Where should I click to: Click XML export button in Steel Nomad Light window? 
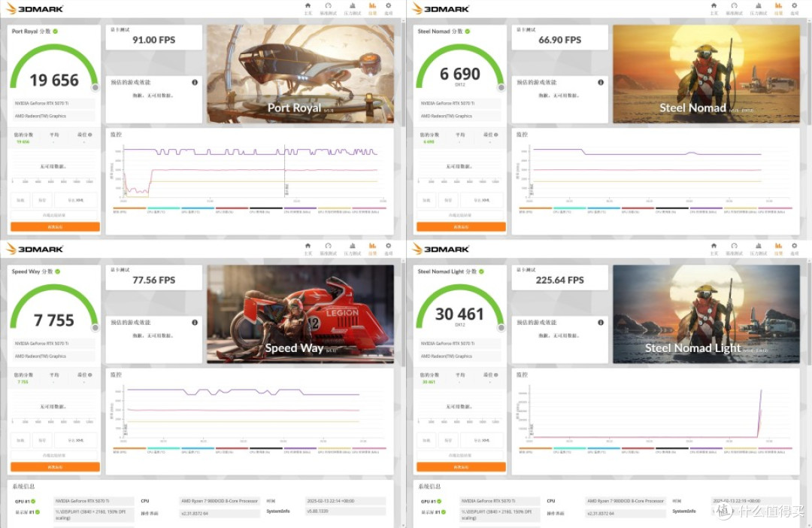coord(482,440)
